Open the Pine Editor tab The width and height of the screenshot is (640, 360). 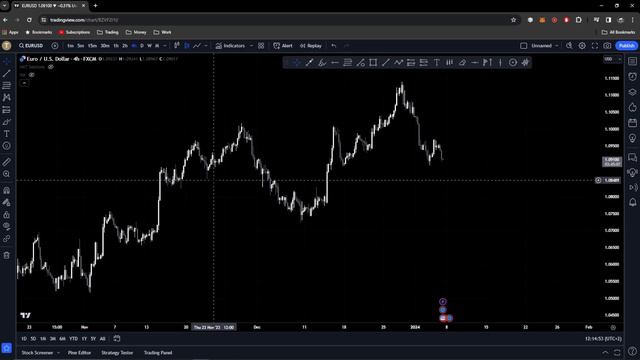(x=80, y=353)
